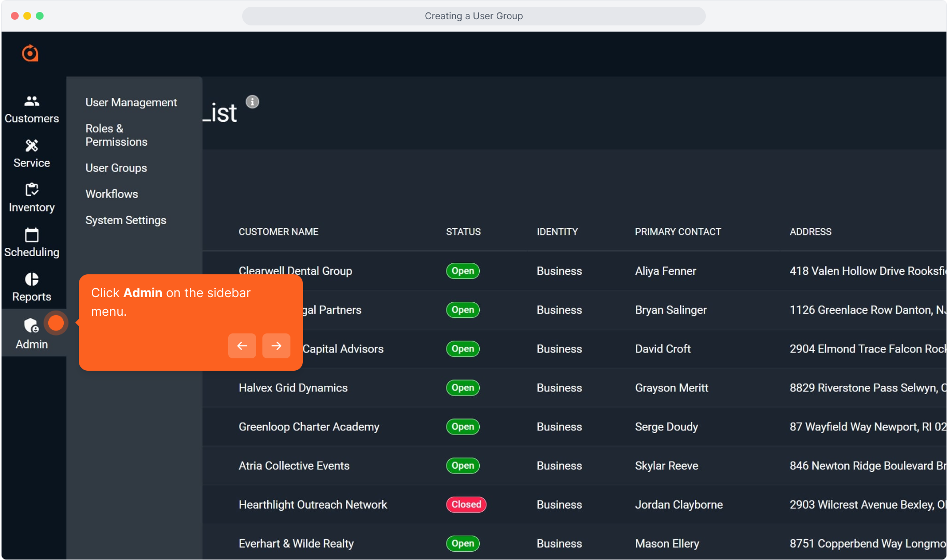This screenshot has height=560, width=948.
Task: Click Closed status badge for Hearthlight
Action: pos(466,505)
